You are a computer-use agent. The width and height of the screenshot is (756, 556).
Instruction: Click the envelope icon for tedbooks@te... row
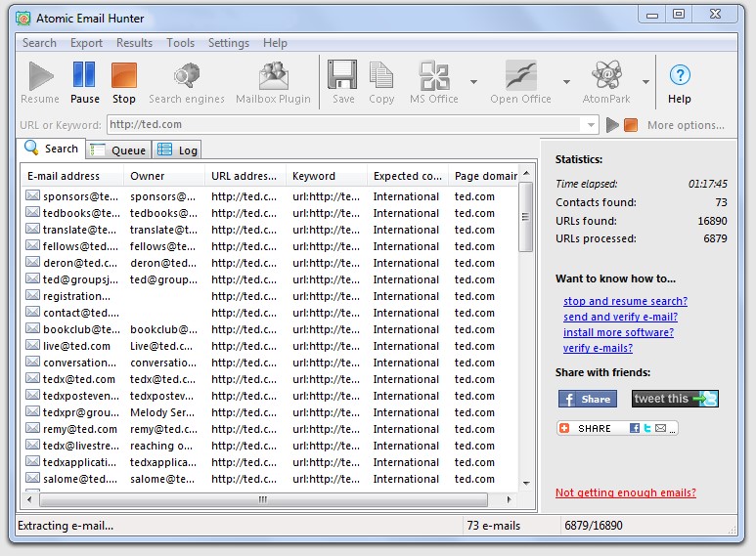33,212
